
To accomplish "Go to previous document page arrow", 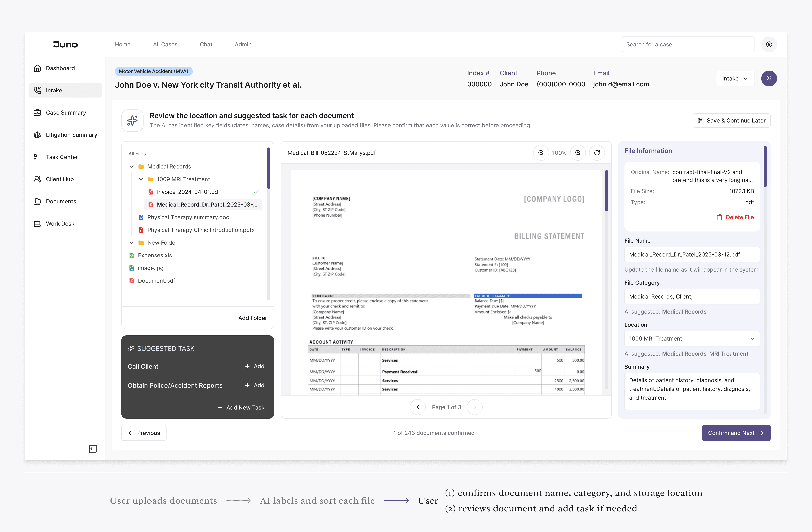I will pos(418,407).
